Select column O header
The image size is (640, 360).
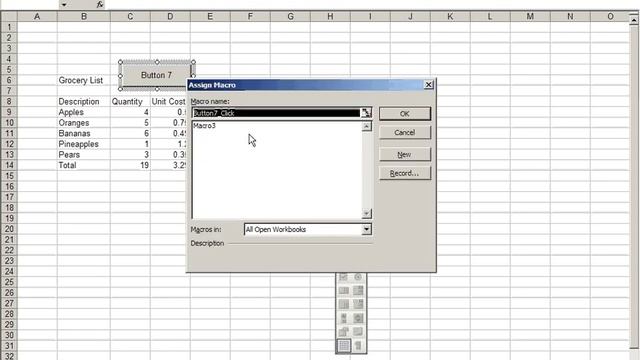tap(610, 16)
